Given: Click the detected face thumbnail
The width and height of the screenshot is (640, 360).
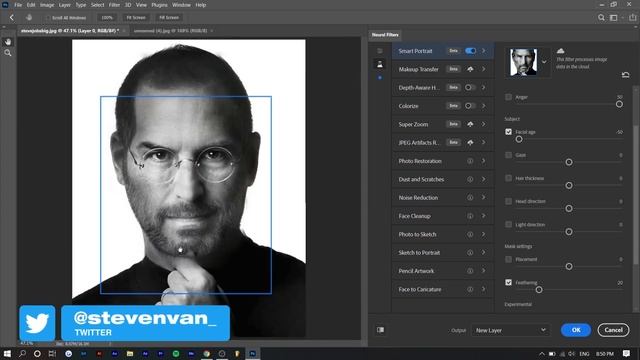Looking at the screenshot, I should point(523,62).
